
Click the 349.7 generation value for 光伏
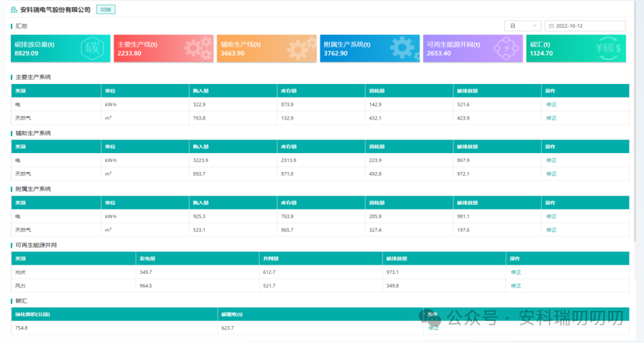(x=146, y=273)
